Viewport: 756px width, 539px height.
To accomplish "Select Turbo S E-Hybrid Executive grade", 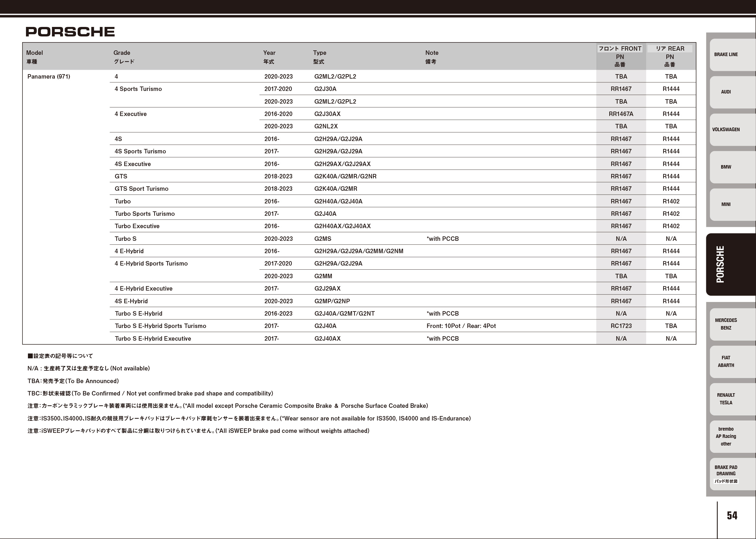I will [153, 339].
